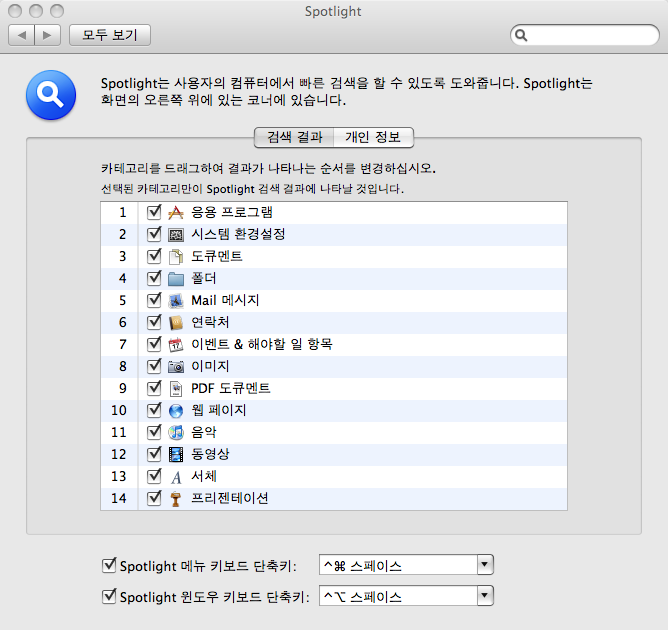Image resolution: width=668 pixels, height=630 pixels.
Task: Select the row labeled 웹 페이지
Action: [x=334, y=410]
